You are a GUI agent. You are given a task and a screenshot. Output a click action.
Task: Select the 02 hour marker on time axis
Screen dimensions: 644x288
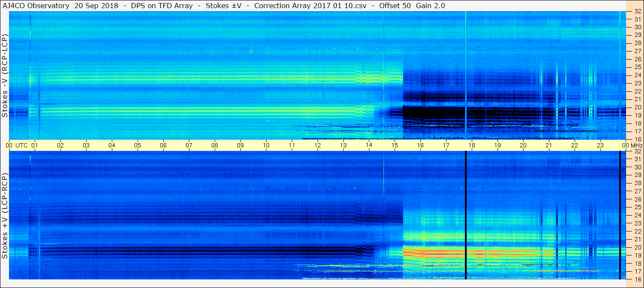(60, 145)
